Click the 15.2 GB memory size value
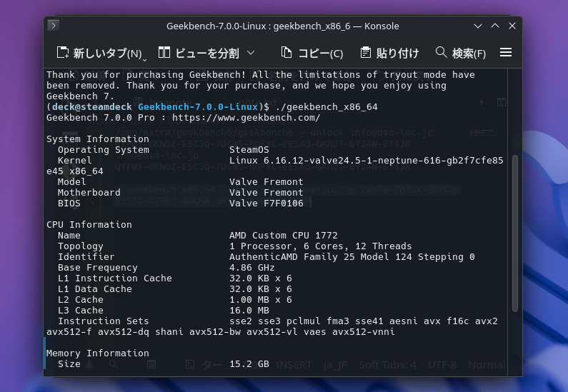 pyautogui.click(x=249, y=364)
